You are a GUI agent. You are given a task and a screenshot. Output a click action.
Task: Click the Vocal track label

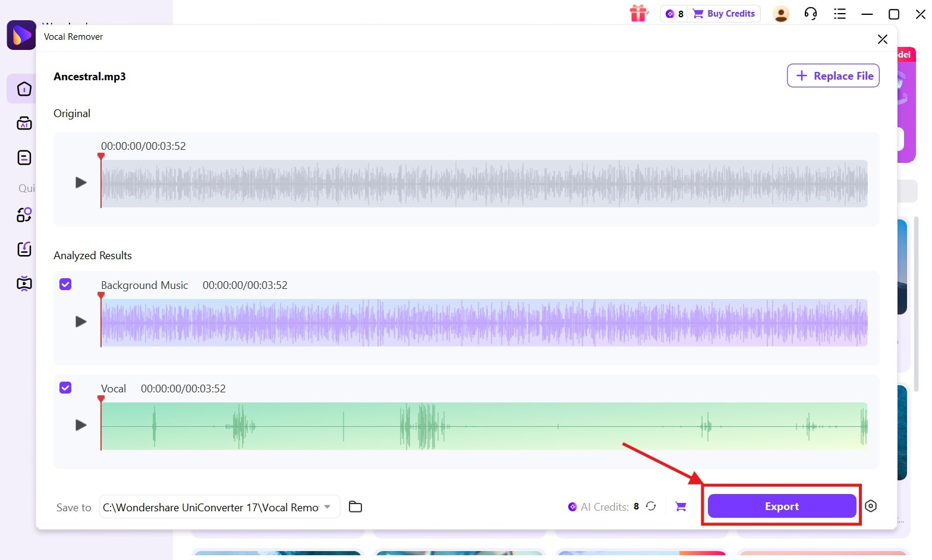point(114,389)
